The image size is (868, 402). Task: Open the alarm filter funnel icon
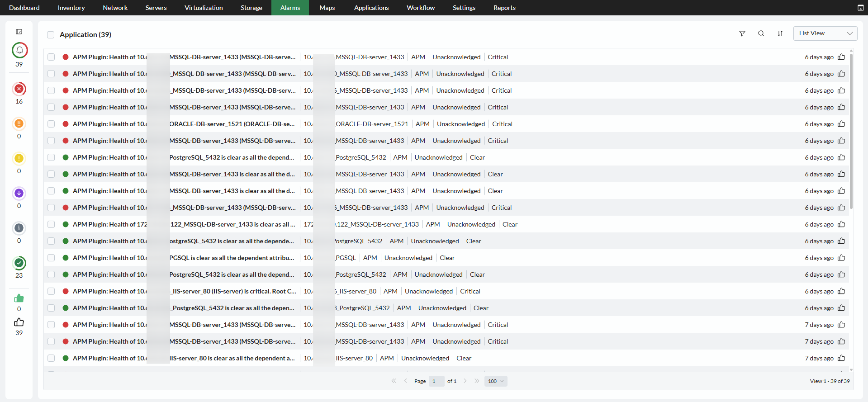tap(742, 33)
